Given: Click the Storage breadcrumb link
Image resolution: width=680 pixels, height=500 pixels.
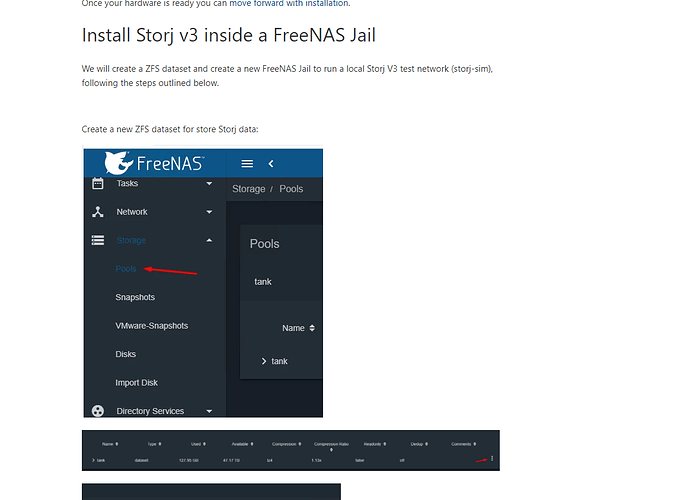Looking at the screenshot, I should (249, 189).
